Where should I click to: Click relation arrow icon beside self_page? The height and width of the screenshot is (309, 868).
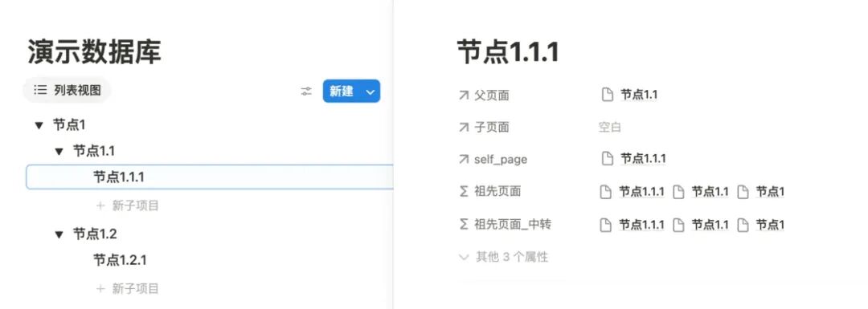[464, 159]
